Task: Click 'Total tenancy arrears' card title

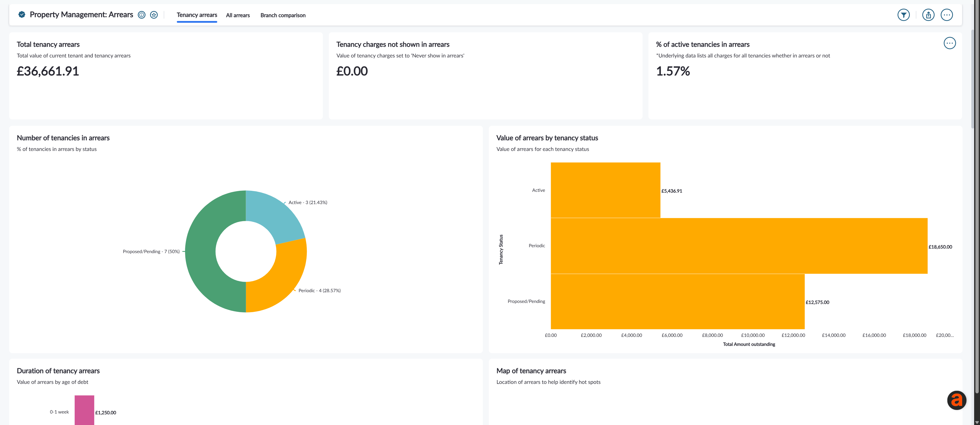Action: (x=48, y=44)
